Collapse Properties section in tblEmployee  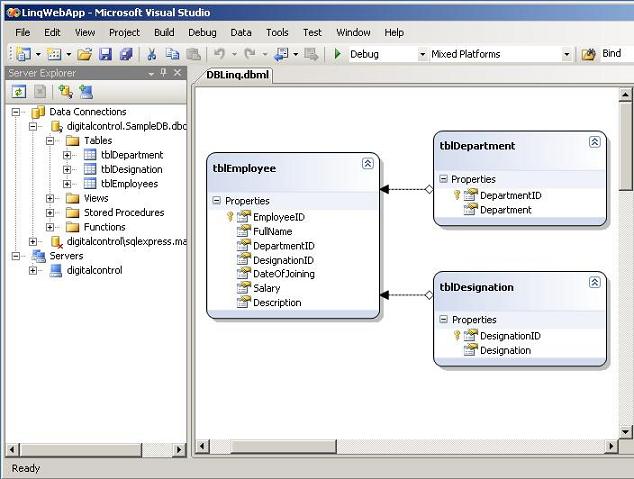217,200
